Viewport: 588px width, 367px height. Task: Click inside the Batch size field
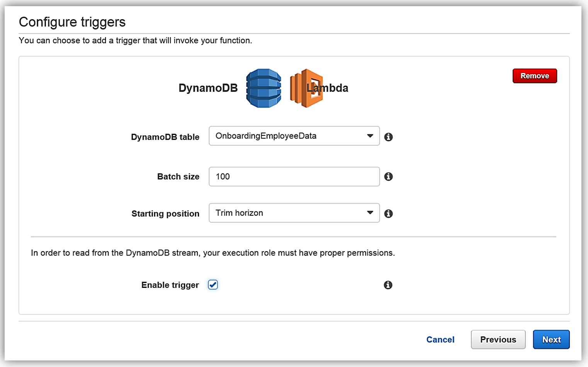tap(294, 176)
